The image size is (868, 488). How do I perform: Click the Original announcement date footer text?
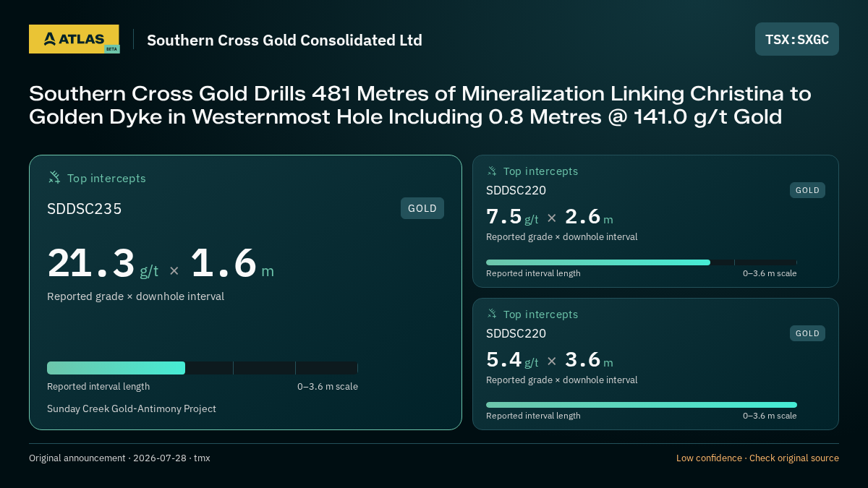[119, 458]
